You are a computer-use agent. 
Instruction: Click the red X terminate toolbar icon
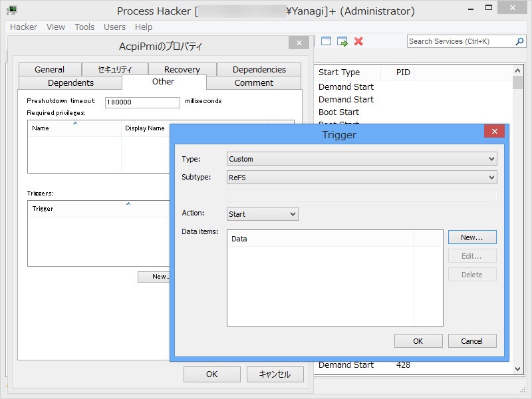click(358, 41)
